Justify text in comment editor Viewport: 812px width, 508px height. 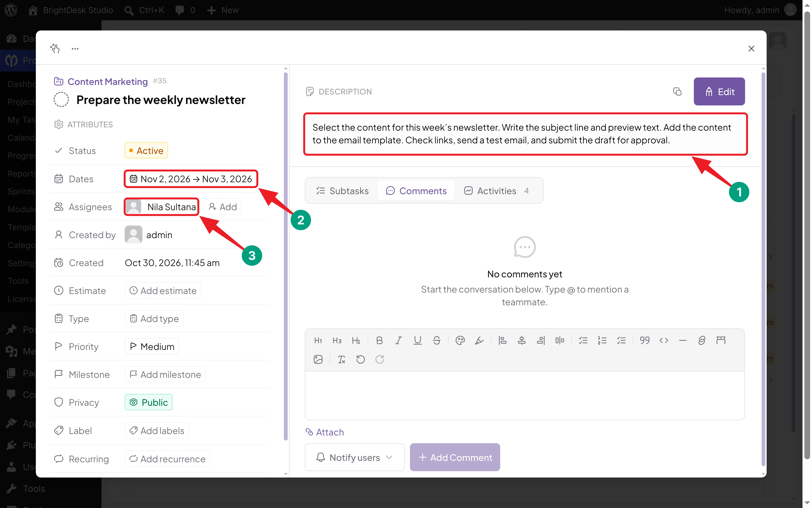click(x=560, y=340)
